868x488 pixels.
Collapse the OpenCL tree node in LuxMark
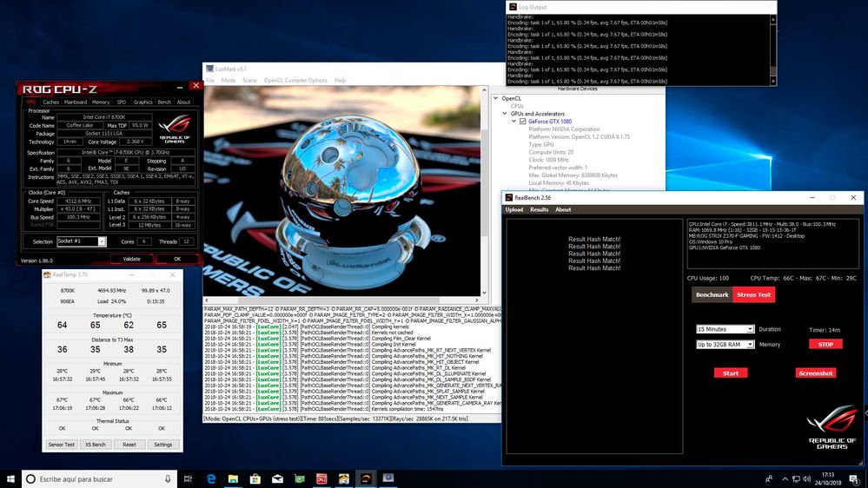pyautogui.click(x=496, y=98)
